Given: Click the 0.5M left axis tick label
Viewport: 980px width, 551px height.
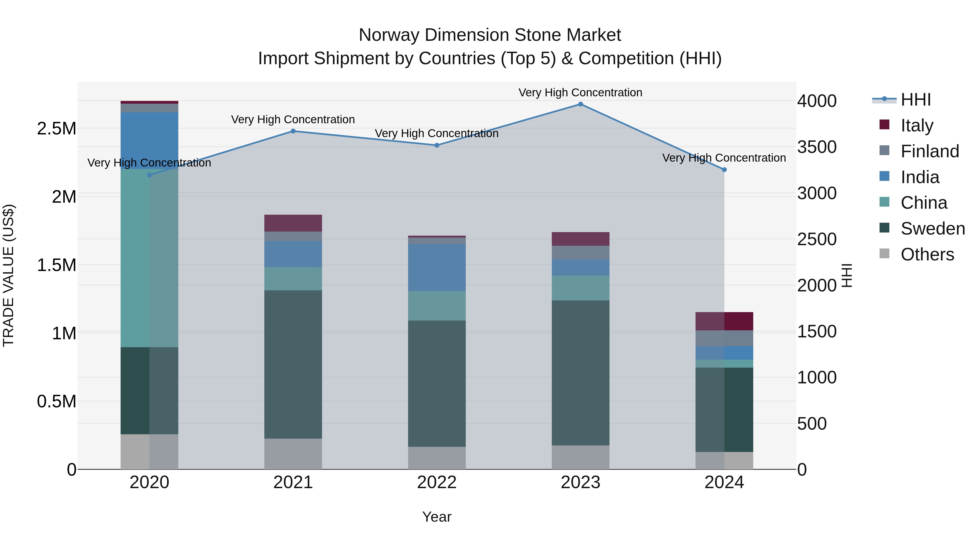Looking at the screenshot, I should pyautogui.click(x=57, y=402).
